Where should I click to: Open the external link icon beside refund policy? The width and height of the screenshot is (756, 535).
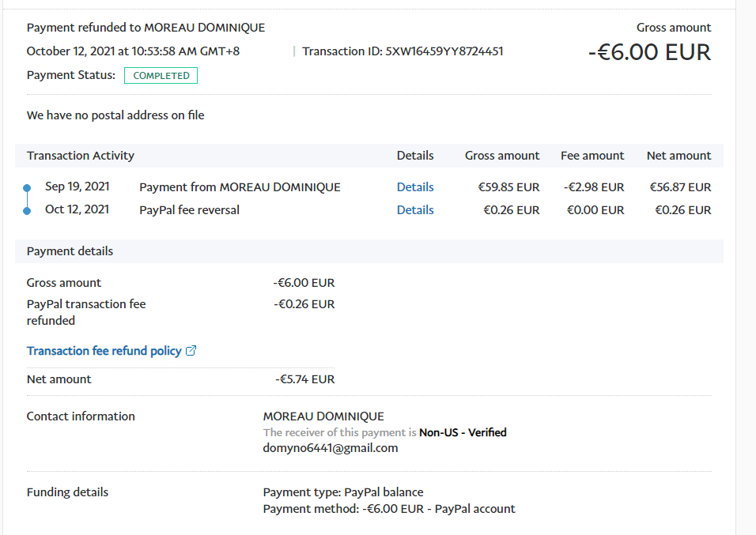click(x=191, y=351)
